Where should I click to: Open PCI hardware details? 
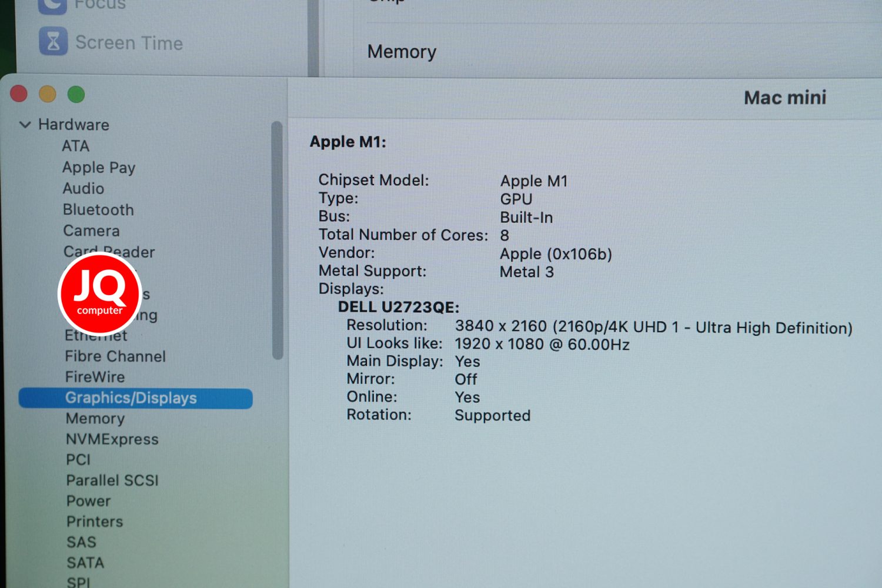[x=78, y=460]
